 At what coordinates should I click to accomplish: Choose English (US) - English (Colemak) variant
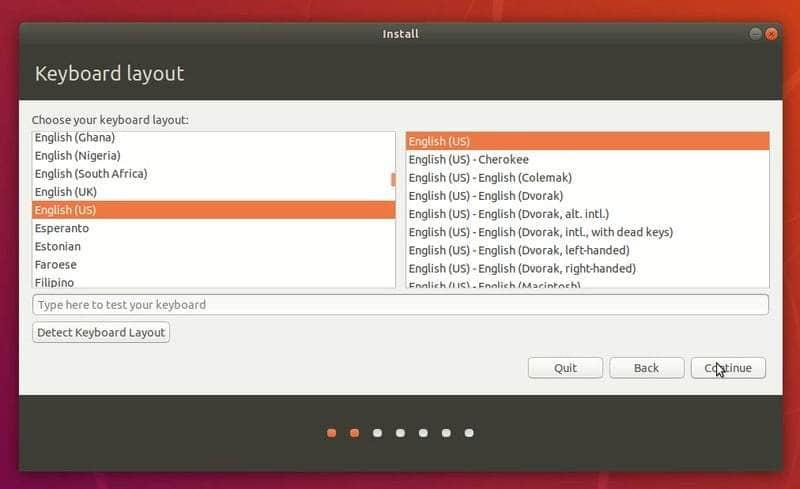tap(490, 177)
